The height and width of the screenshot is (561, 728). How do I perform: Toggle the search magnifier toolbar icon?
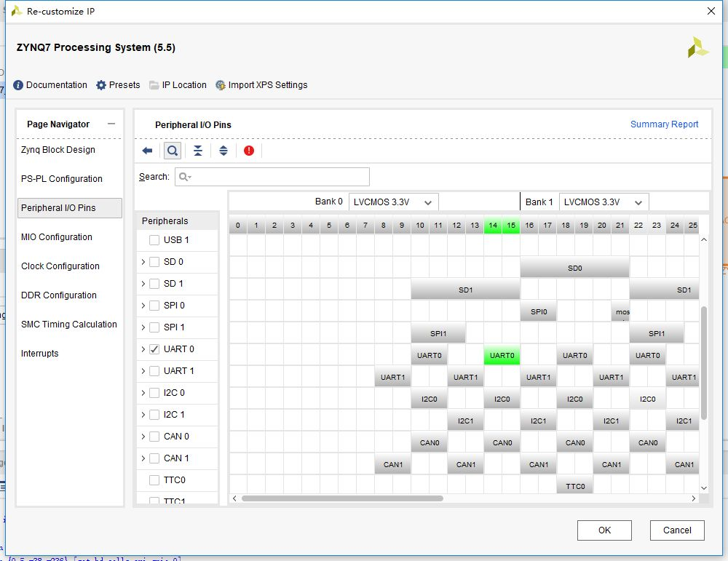(173, 151)
